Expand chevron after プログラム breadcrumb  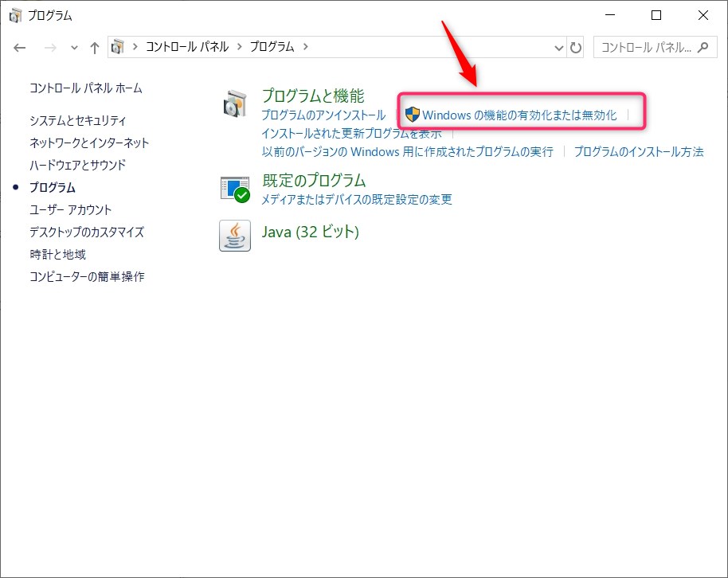[x=306, y=46]
